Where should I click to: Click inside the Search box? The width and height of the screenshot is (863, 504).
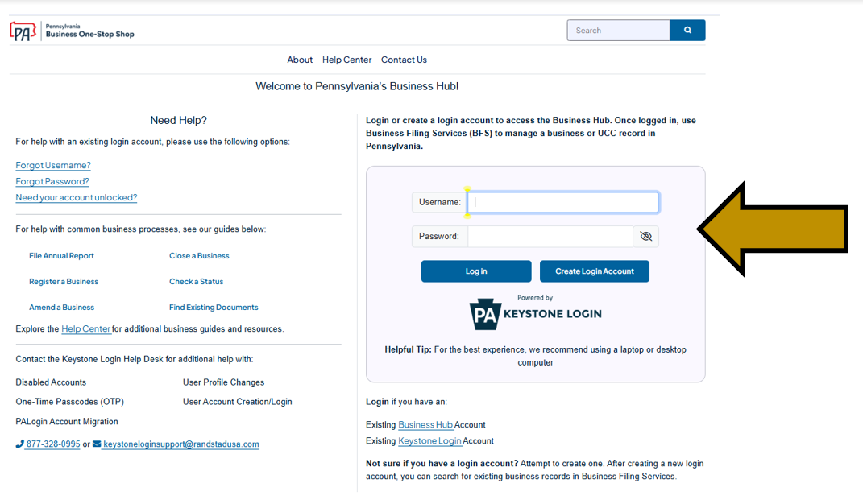pos(618,30)
